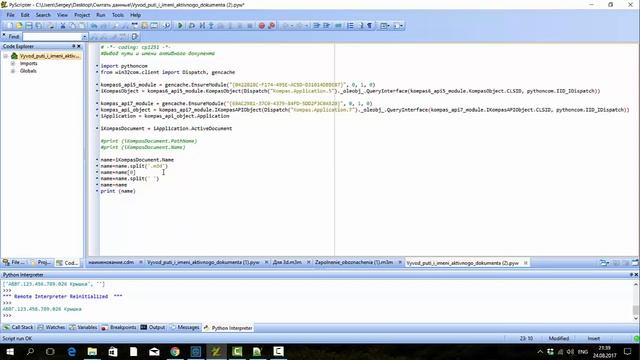Switch to the Project side tab
Image resolution: width=640 pixels, height=360 pixels.
pyautogui.click(x=41, y=262)
